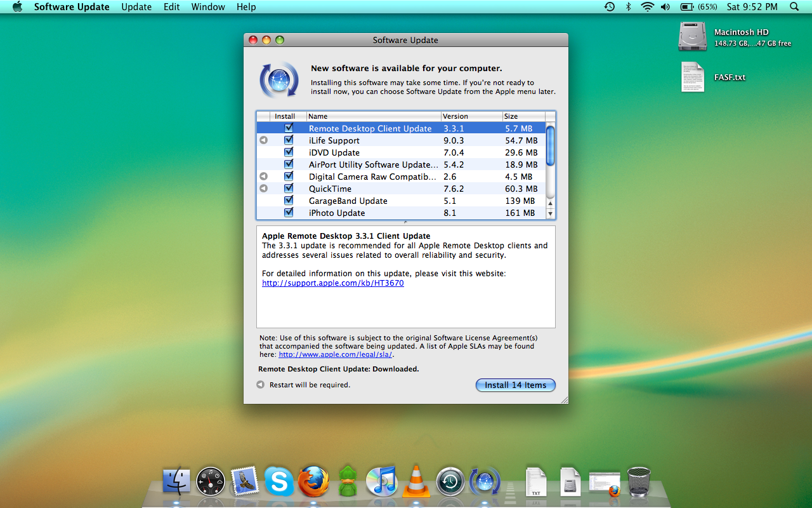Click the split pane divider handle below list

pos(406,222)
